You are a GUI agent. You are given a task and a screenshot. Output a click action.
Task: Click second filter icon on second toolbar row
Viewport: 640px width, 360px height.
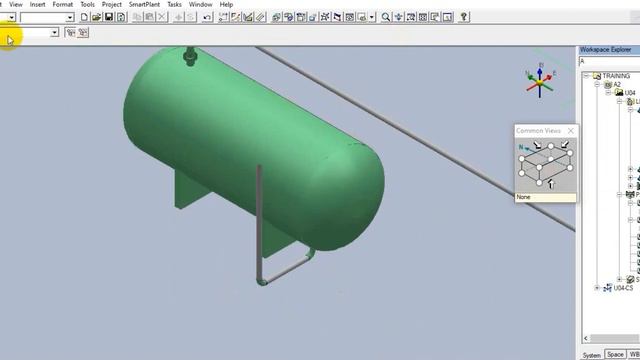(83, 33)
